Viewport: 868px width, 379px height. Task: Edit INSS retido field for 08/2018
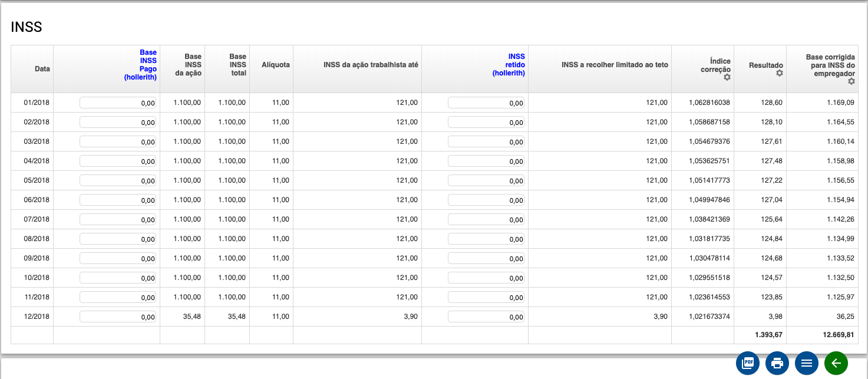pyautogui.click(x=486, y=239)
